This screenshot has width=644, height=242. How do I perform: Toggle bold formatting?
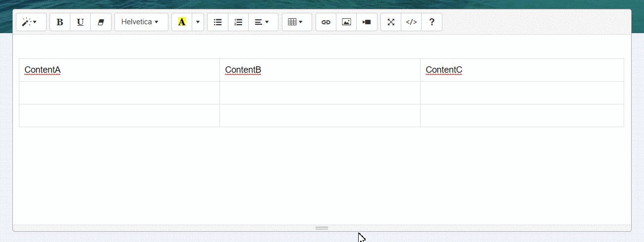pyautogui.click(x=60, y=22)
